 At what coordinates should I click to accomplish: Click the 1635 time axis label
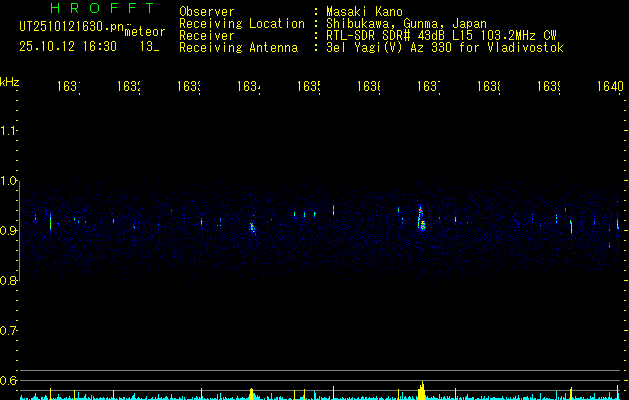(309, 86)
